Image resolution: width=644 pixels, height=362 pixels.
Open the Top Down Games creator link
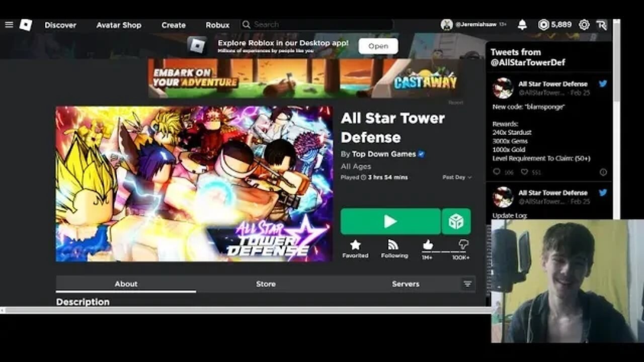(x=384, y=154)
